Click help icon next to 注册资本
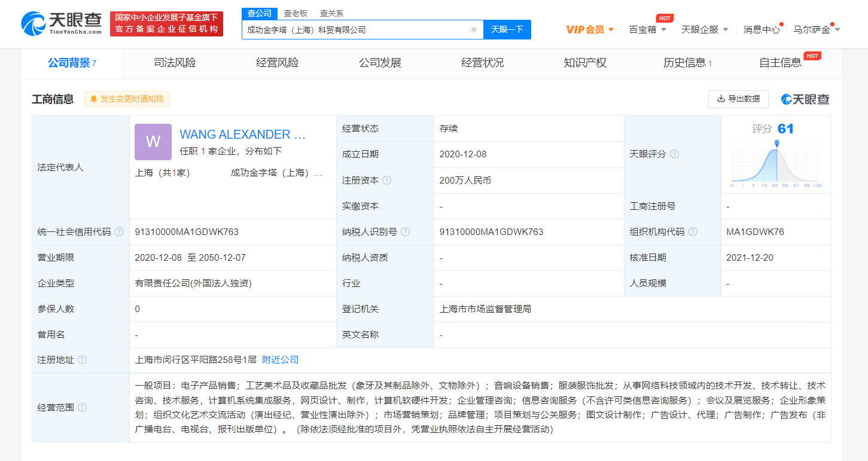The width and height of the screenshot is (868, 461). tap(387, 181)
